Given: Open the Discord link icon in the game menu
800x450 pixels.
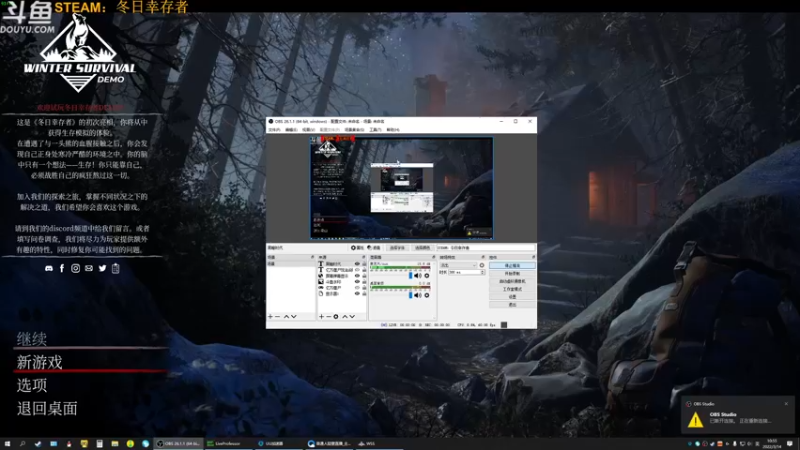Looking at the screenshot, I should coord(49,268).
